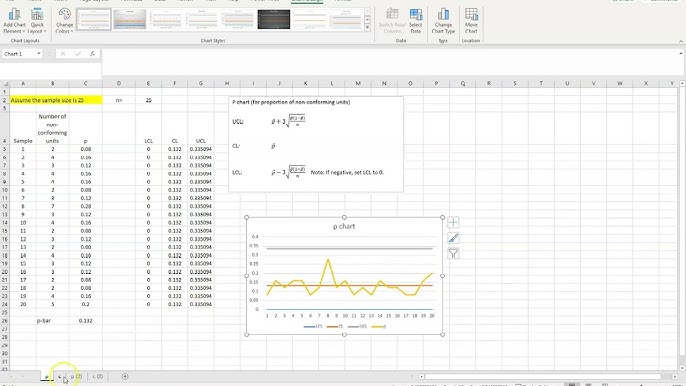The height and width of the screenshot is (386, 686).
Task: Open the Chart Filters funnel button
Action: click(x=453, y=253)
